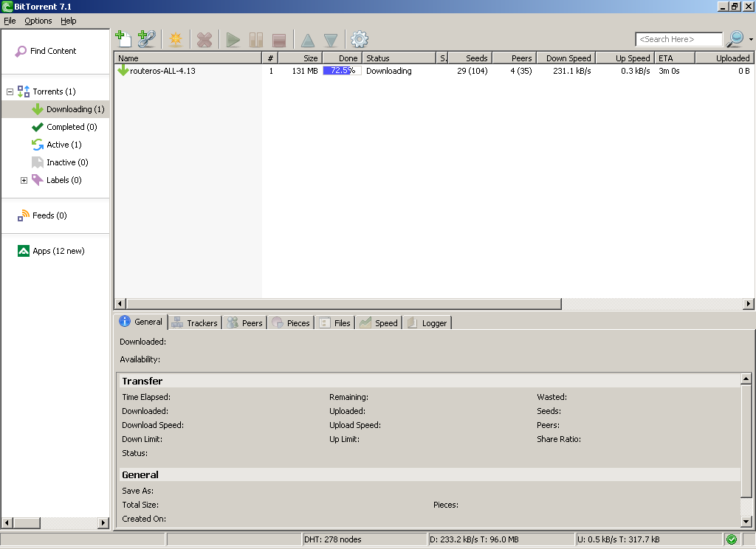
Task: Move the torrent down in queue
Action: click(x=330, y=39)
